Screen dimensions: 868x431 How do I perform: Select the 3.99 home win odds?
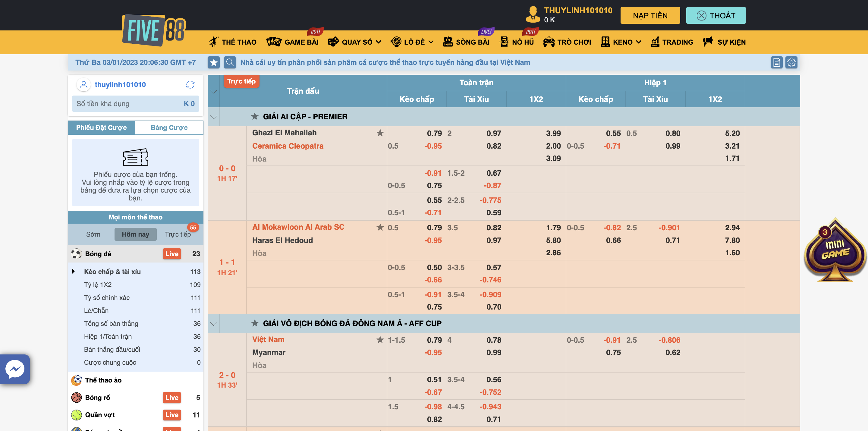click(553, 133)
